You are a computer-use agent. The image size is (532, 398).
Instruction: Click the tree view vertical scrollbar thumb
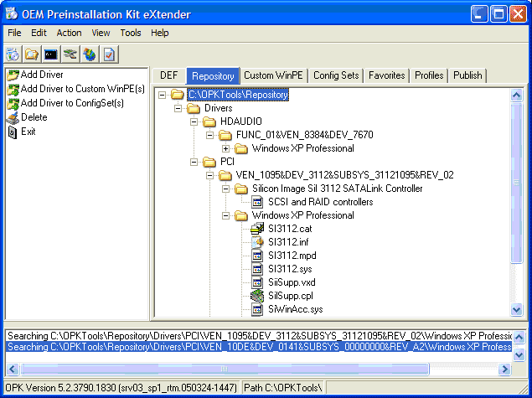[x=516, y=183]
